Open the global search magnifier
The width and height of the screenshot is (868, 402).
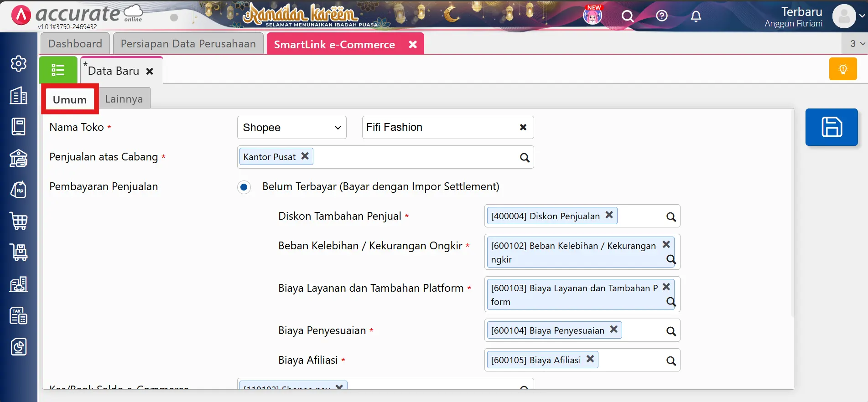628,16
